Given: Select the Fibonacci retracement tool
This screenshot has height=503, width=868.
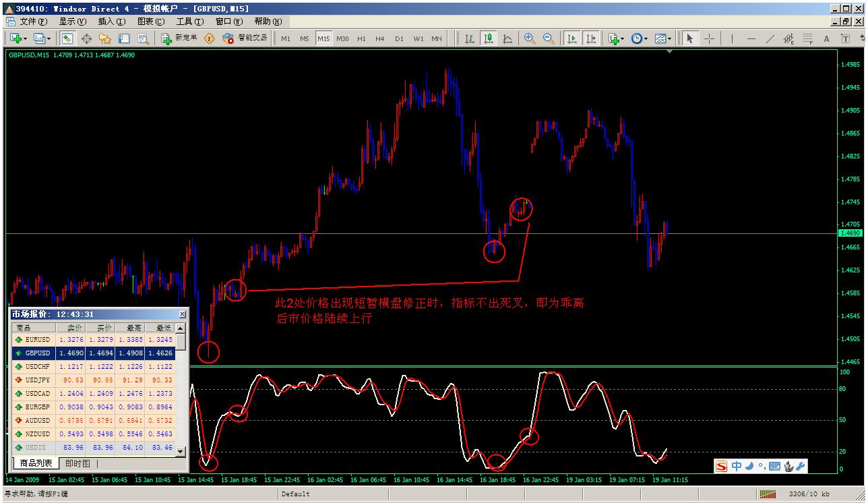Looking at the screenshot, I should point(807,39).
